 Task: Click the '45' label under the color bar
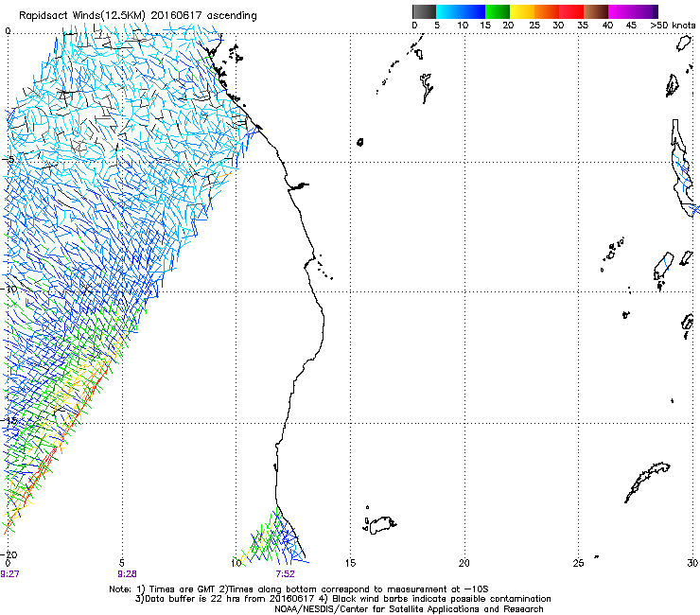click(x=631, y=26)
